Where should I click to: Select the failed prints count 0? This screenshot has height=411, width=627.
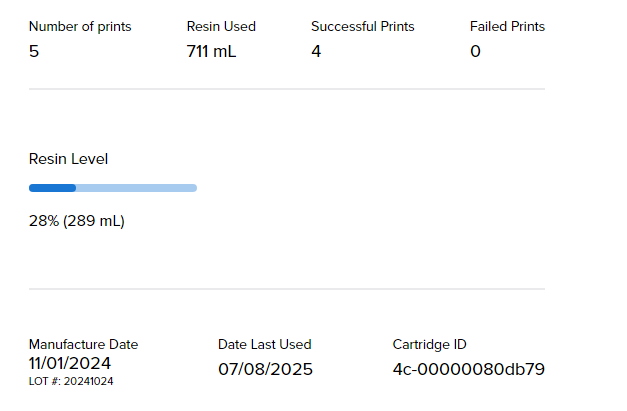click(475, 51)
